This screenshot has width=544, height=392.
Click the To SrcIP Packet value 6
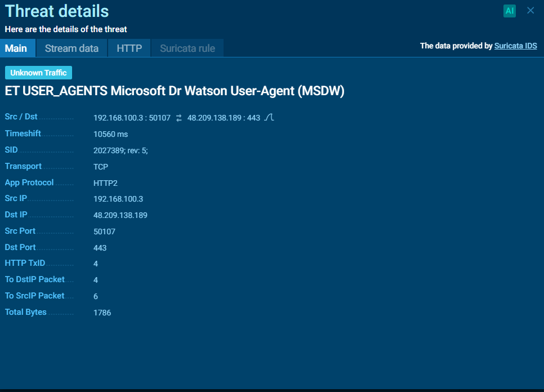pyautogui.click(x=96, y=297)
